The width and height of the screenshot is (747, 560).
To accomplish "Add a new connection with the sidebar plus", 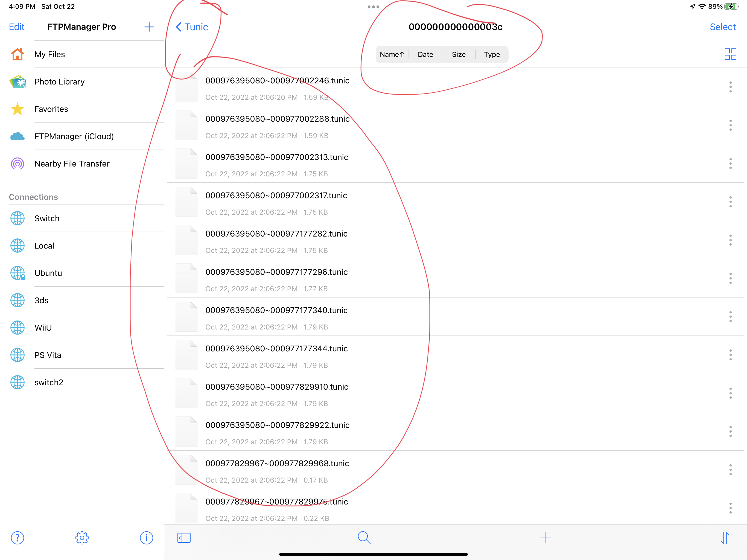I will tap(149, 27).
